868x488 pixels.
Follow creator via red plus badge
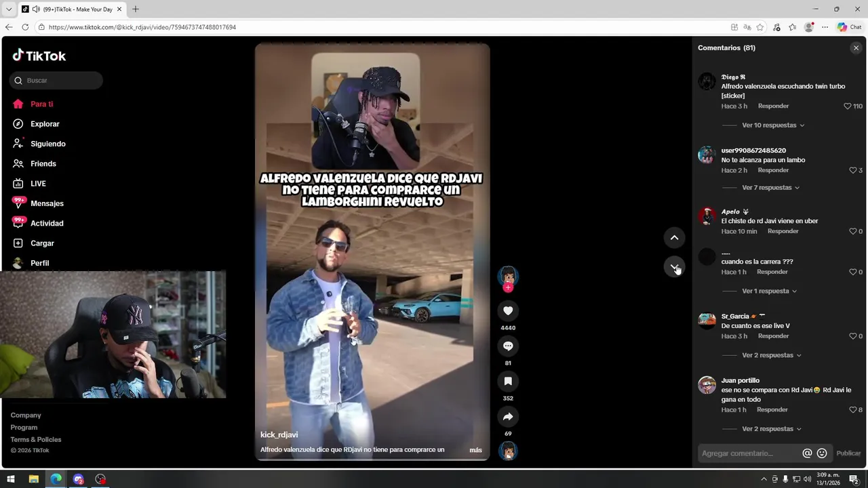pos(508,287)
